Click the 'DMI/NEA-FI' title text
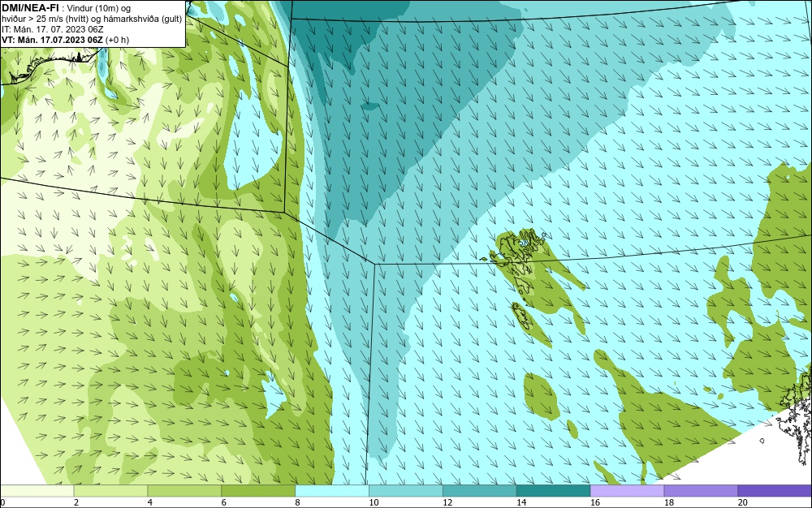The height and width of the screenshot is (508, 812). tap(30, 6)
